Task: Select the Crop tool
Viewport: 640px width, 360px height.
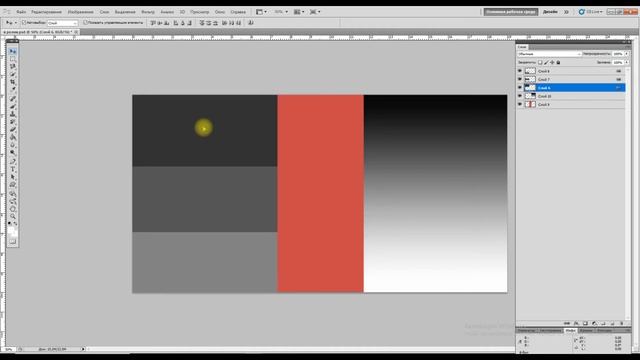Action: click(13, 82)
